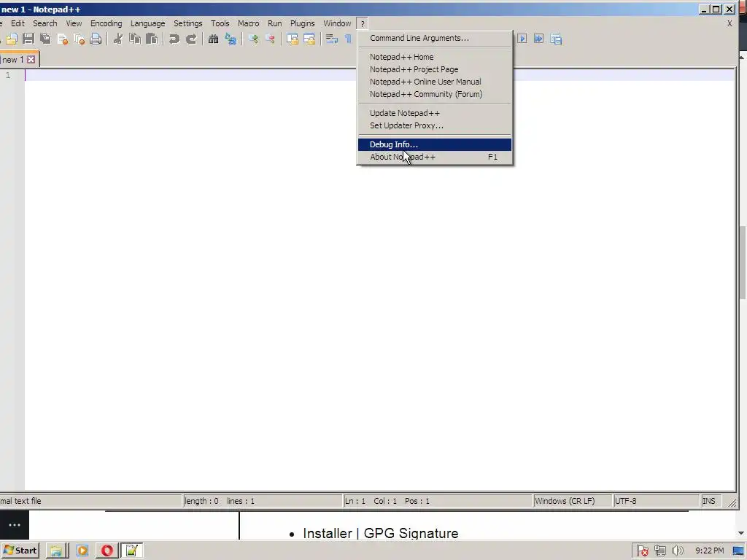Select Debug Info... menu entry
Image resolution: width=747 pixels, height=560 pixels.
[x=435, y=144]
